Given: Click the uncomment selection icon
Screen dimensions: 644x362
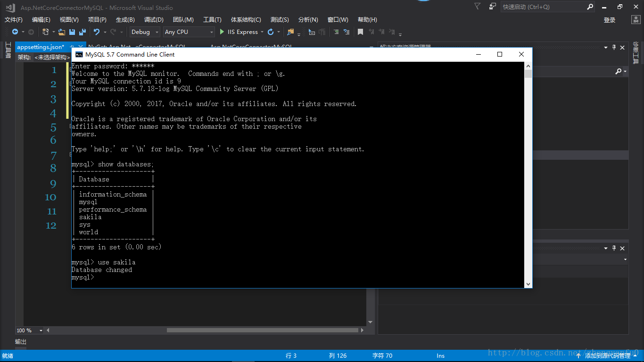Looking at the screenshot, I should (x=347, y=32).
